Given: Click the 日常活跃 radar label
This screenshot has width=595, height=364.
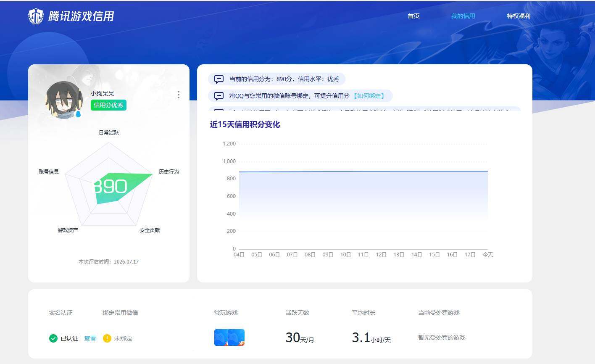Looking at the screenshot, I should [109, 132].
